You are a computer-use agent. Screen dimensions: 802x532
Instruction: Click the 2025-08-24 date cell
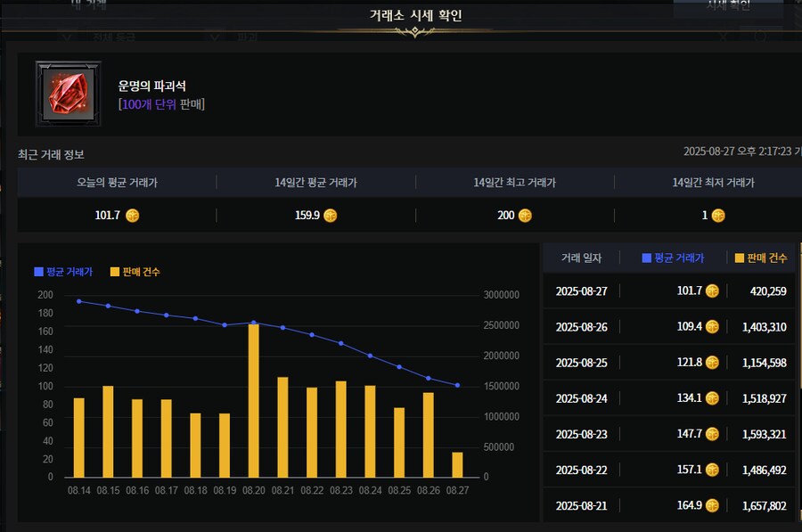click(x=582, y=398)
